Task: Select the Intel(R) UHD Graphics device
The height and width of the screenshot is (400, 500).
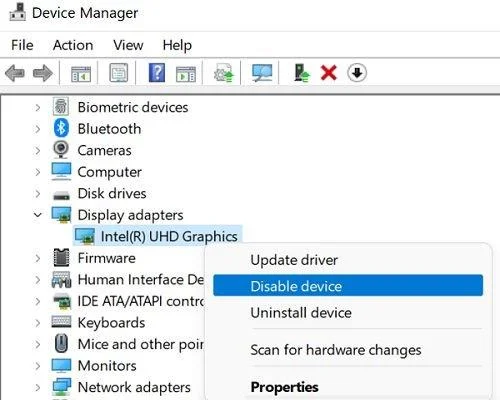Action: [x=169, y=236]
